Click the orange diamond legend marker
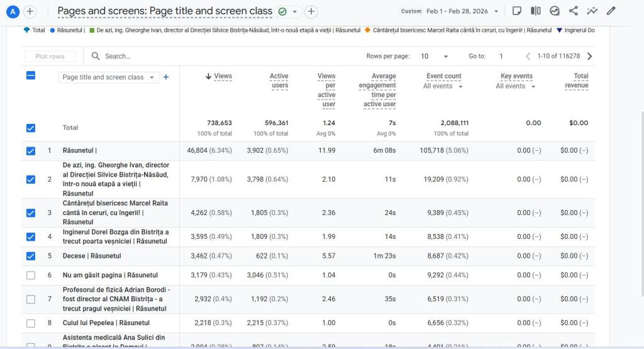Viewport: 644px width, 349px height. [x=367, y=30]
